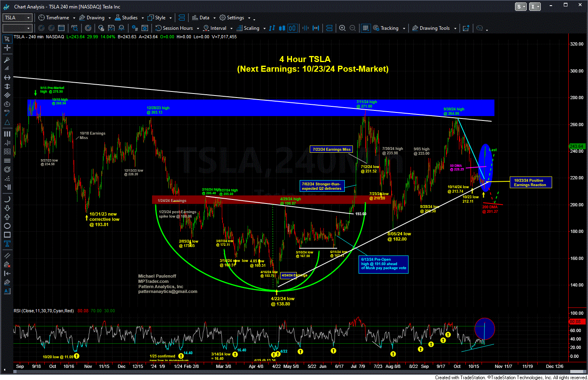Click the 4/24/24 Earnings annotation box

pos(289,275)
